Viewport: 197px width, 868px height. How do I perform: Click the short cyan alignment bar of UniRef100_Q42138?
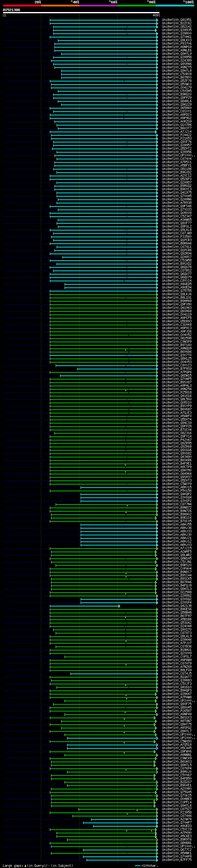[x=85, y=606]
